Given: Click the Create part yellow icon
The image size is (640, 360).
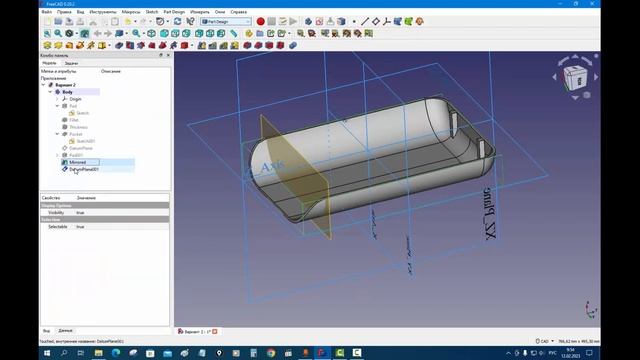Looking at the screenshot, I should tap(249, 33).
